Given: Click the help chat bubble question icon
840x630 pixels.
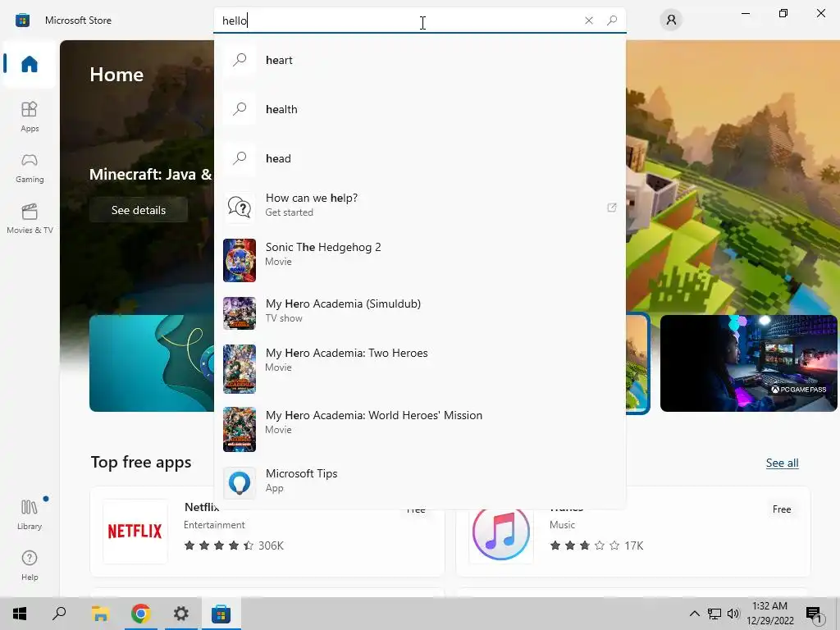Looking at the screenshot, I should tap(240, 206).
